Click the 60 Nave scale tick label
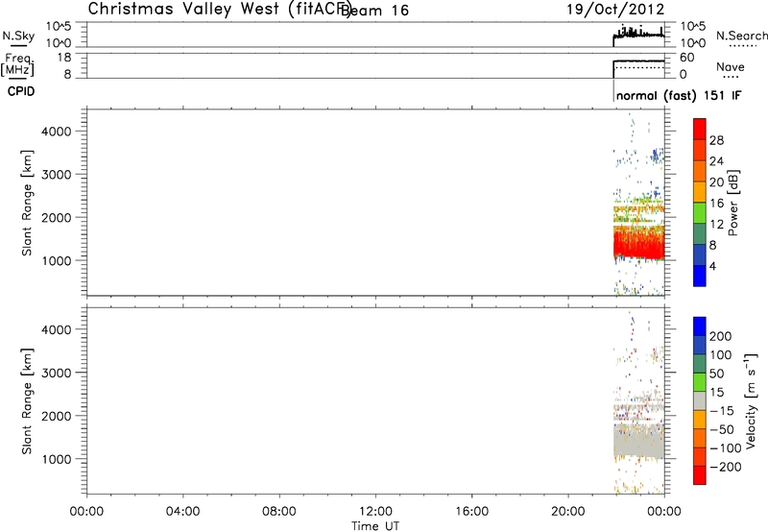Image resolution: width=768 pixels, height=532 pixels. click(x=686, y=58)
